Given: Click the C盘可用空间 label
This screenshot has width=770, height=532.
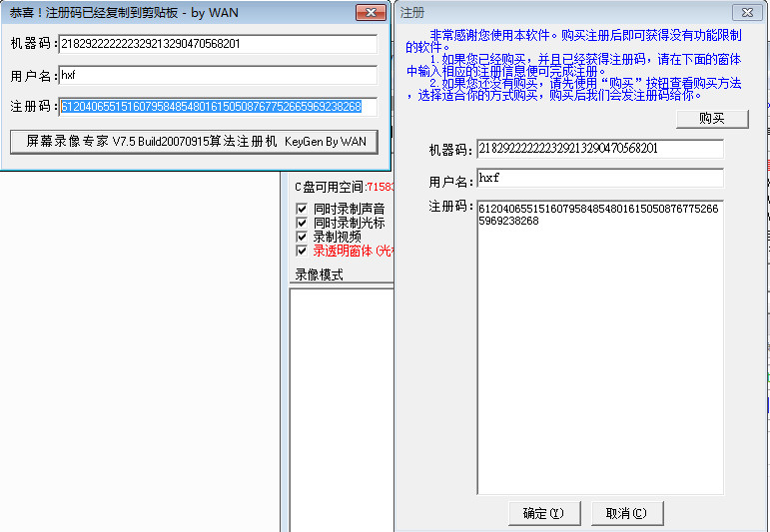Looking at the screenshot, I should pyautogui.click(x=331, y=187).
